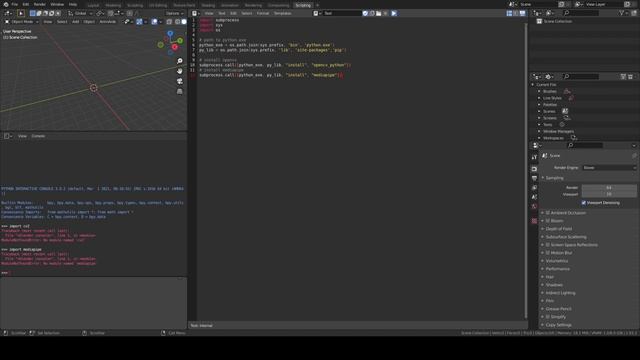Click the zoom magnifier gizmo in viewport
The image size is (640, 360).
180,61
